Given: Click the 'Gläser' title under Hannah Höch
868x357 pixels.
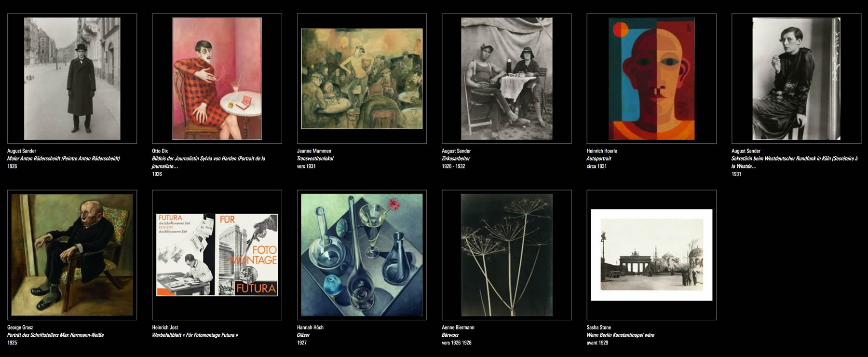Looking at the screenshot, I should click(x=304, y=335).
